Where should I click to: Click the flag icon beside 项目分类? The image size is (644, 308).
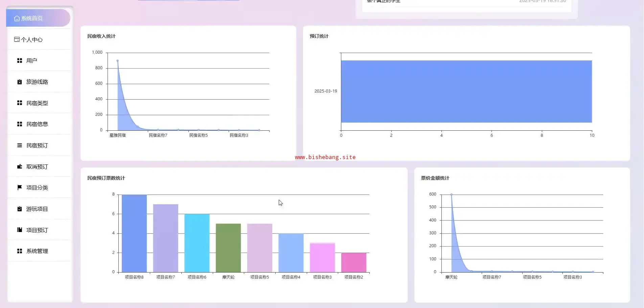pos(20,187)
